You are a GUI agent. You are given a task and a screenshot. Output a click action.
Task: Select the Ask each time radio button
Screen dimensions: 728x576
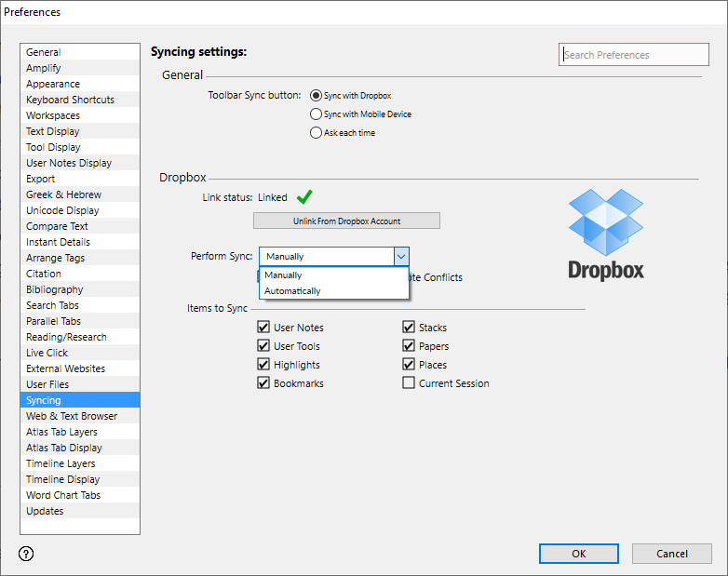pyautogui.click(x=316, y=133)
